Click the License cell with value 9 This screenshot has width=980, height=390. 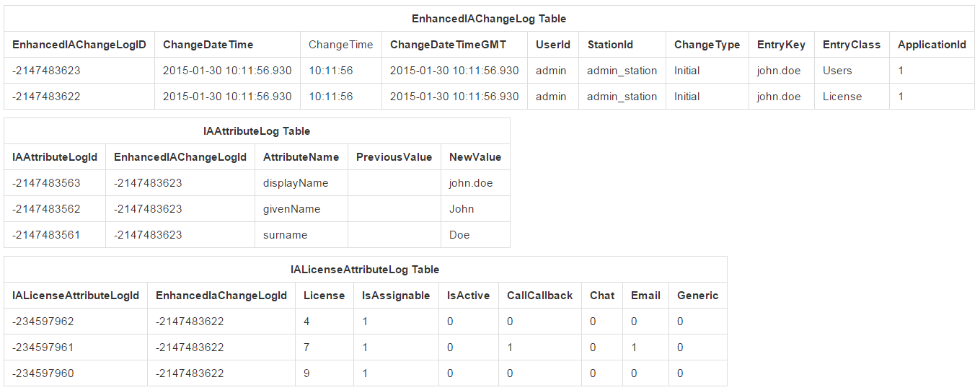coord(306,373)
